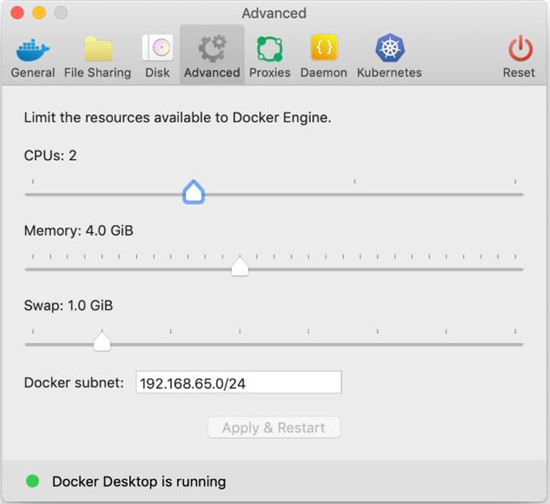The height and width of the screenshot is (504, 550).
Task: Click the 'Memory: 4.0 GiB' label
Action: [x=79, y=231]
